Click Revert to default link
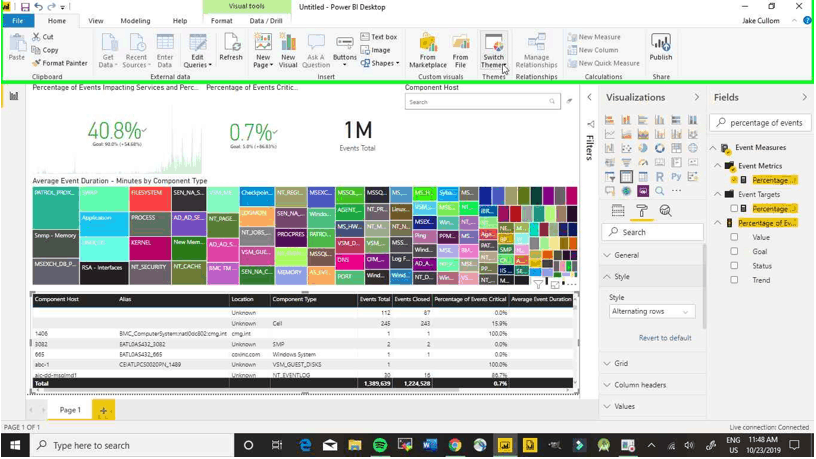This screenshot has width=816, height=459. pyautogui.click(x=665, y=338)
